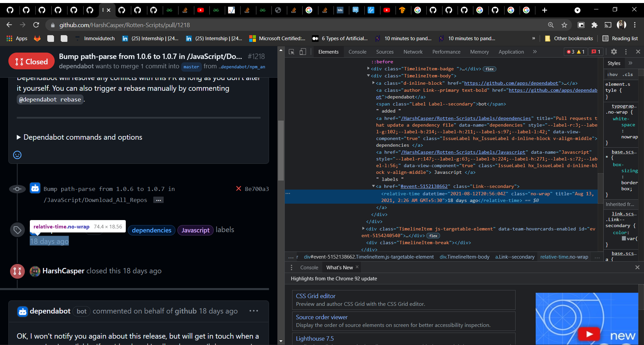Screen dimensions: 644x345
Task: Click the color swatch next to var()
Action: tap(624, 238)
